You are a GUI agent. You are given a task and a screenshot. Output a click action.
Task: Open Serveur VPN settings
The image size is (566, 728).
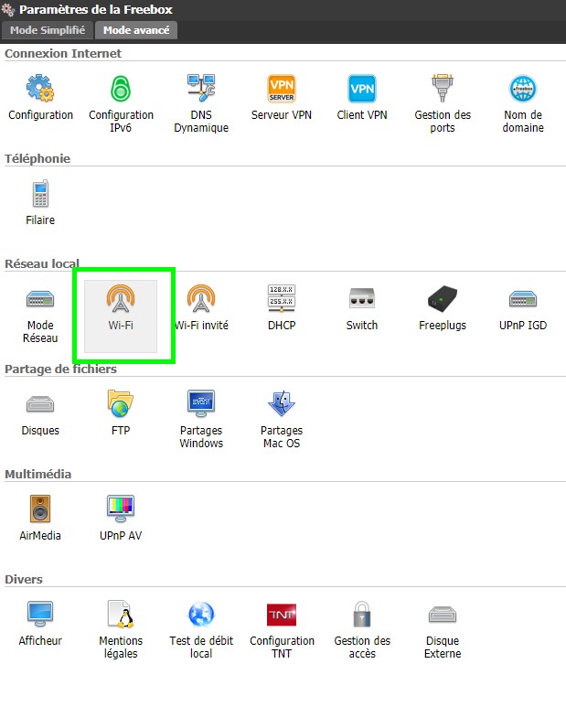[x=282, y=97]
